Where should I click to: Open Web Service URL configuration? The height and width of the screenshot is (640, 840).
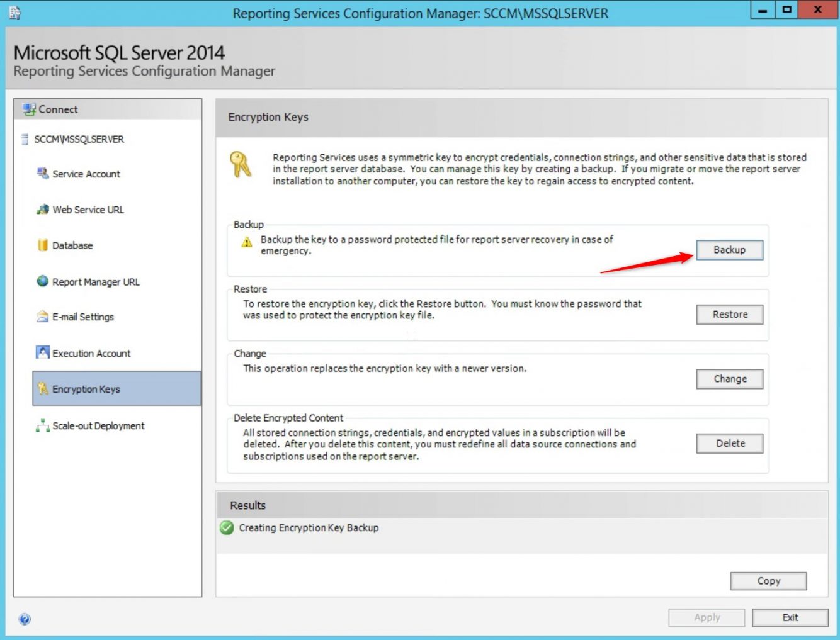[x=42, y=210]
